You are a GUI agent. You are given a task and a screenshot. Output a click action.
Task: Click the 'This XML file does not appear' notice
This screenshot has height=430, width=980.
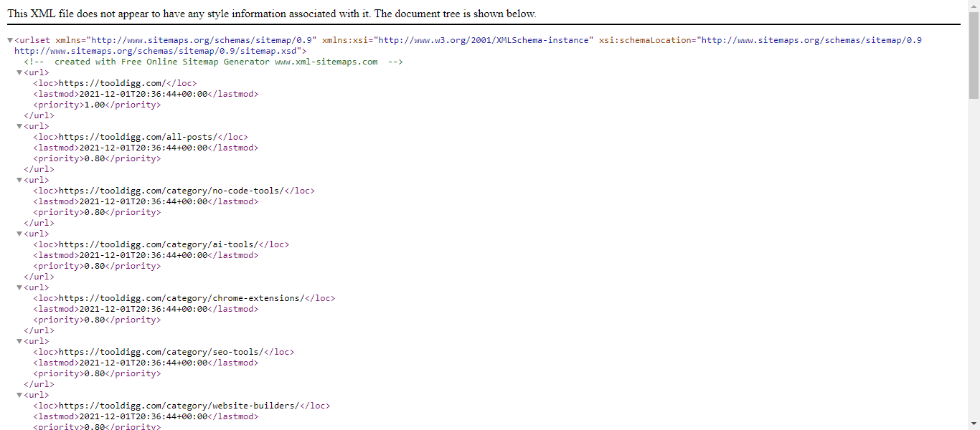pos(272,14)
